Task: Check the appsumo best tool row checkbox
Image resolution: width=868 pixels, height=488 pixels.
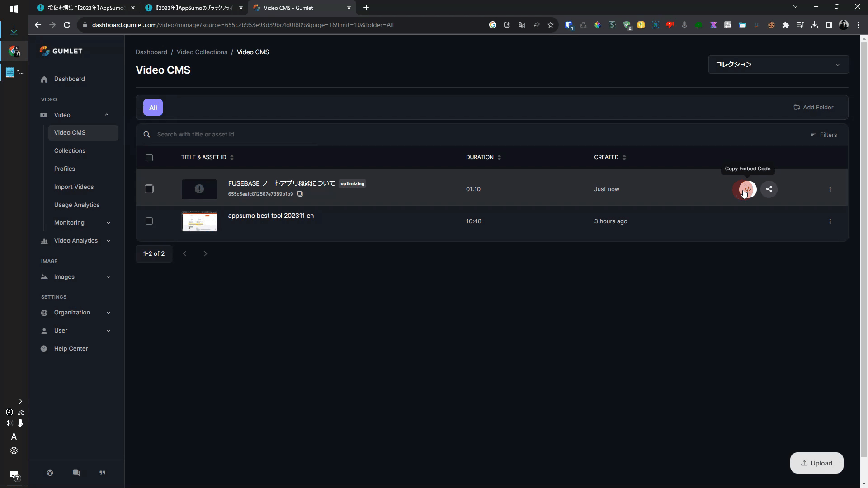Action: (x=149, y=221)
